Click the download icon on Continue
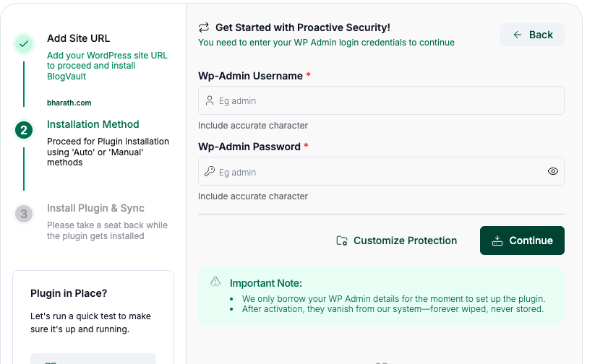The width and height of the screenshot is (595, 364). (497, 240)
